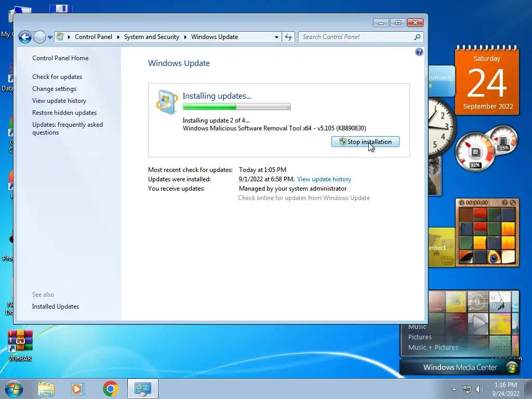Expand arrow after System and Security breadcrumb
Image resolution: width=532 pixels, height=399 pixels.
(185, 37)
